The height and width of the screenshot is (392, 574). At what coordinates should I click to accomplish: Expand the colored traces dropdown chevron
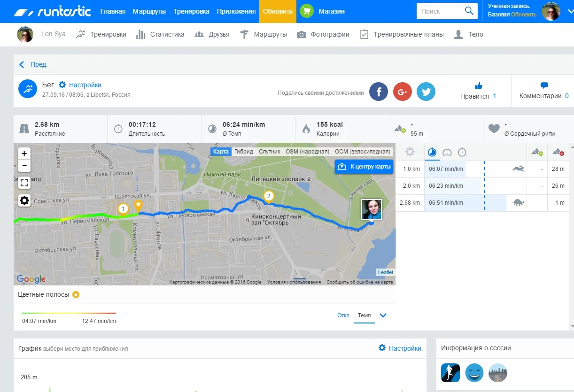[x=383, y=315]
